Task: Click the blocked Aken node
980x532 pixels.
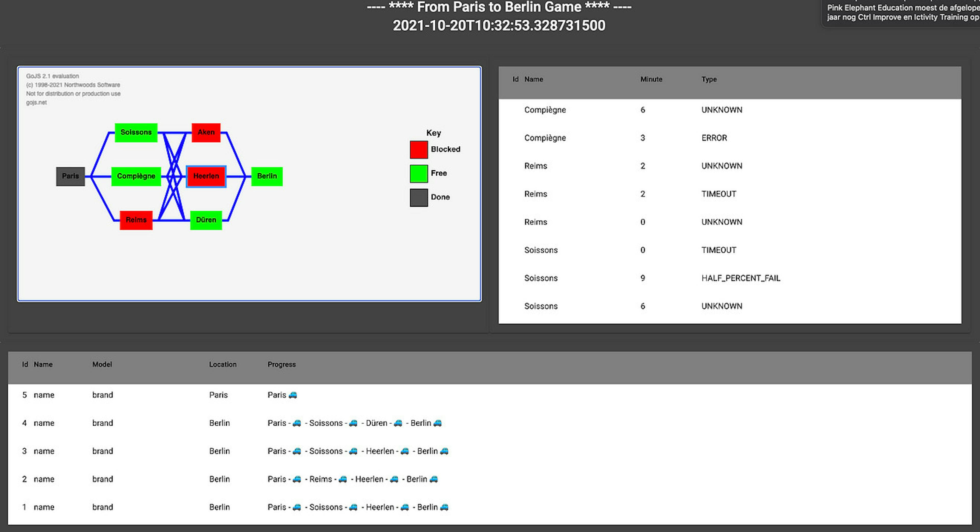Action: click(x=206, y=132)
